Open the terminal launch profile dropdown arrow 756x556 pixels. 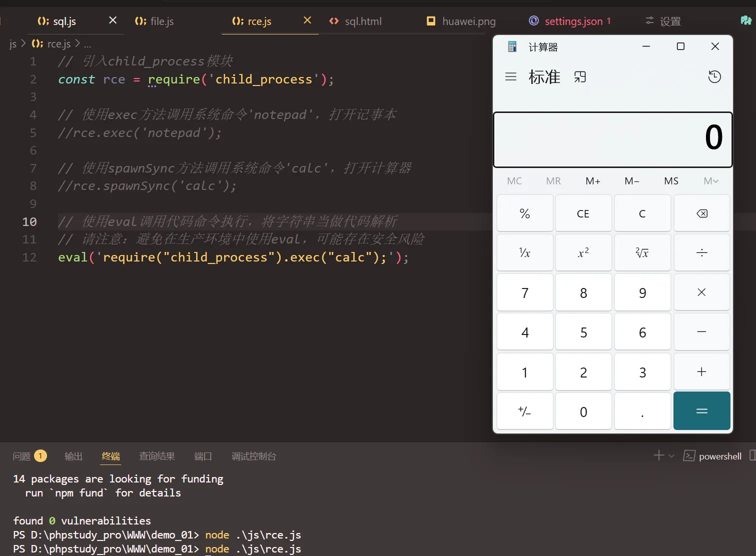point(671,456)
